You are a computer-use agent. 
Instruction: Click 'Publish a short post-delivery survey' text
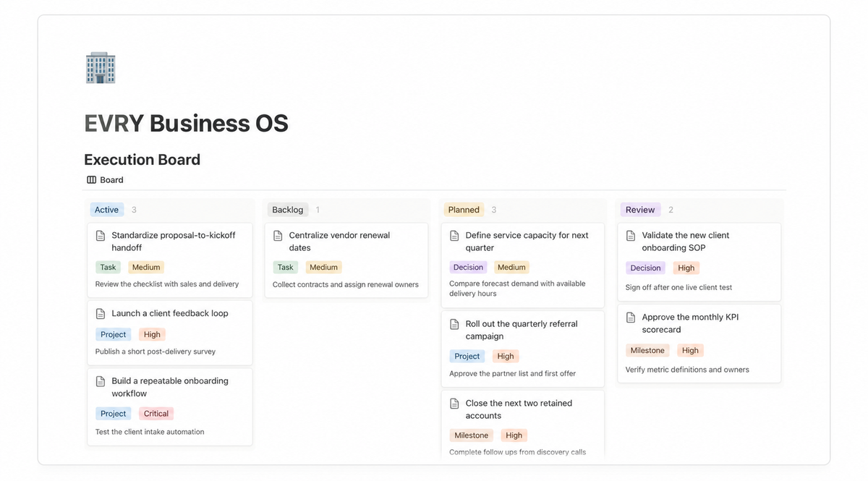(156, 352)
